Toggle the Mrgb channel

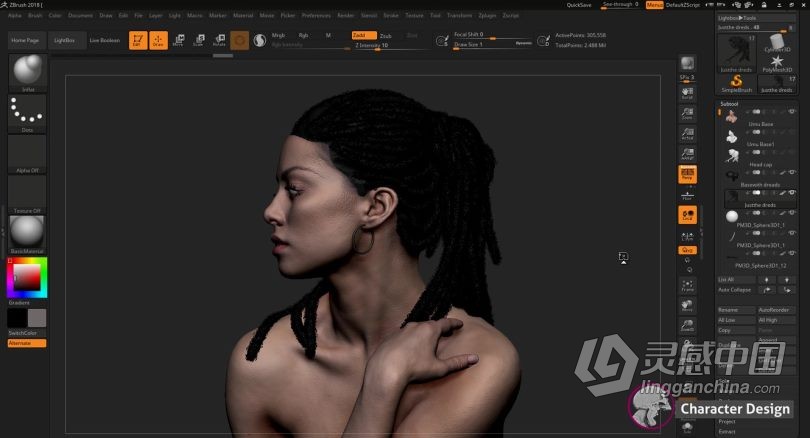pos(278,35)
